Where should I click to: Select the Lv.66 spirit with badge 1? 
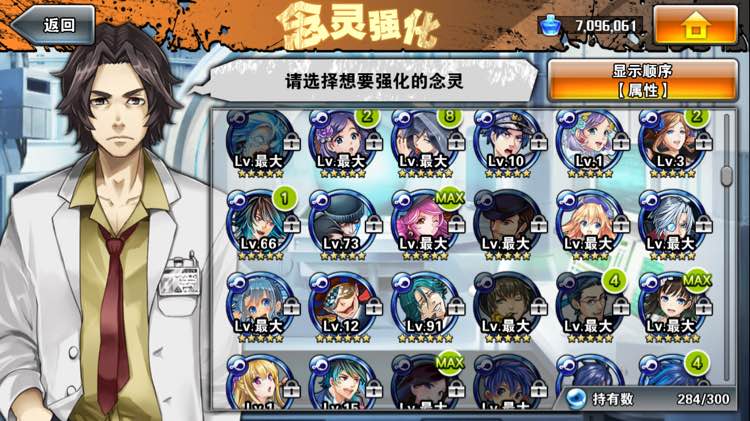point(261,224)
